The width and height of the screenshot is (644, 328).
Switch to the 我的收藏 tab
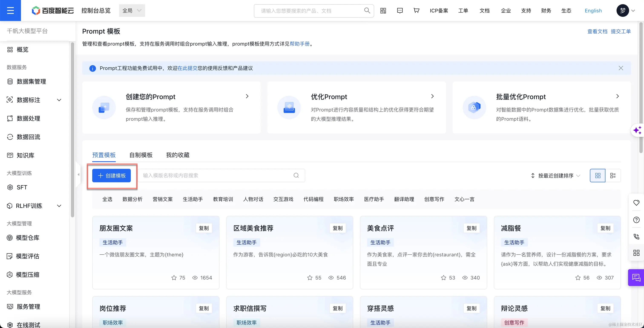tap(177, 155)
